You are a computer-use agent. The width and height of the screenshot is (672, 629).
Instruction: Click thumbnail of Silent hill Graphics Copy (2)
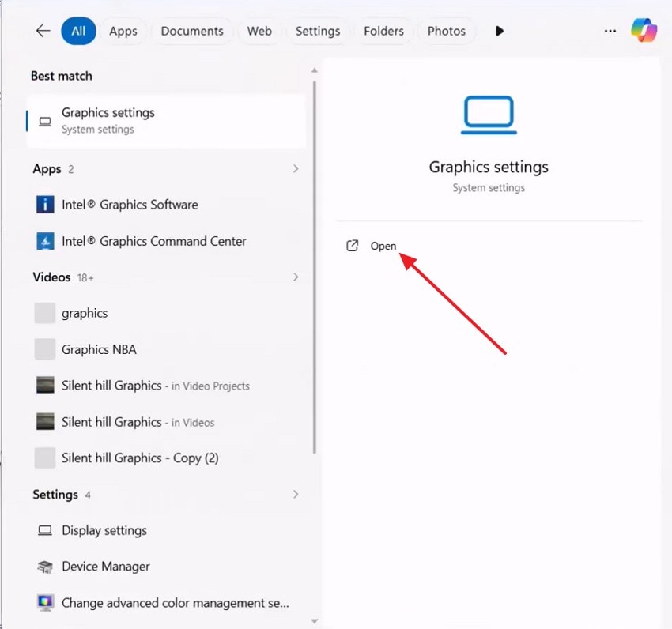45,458
